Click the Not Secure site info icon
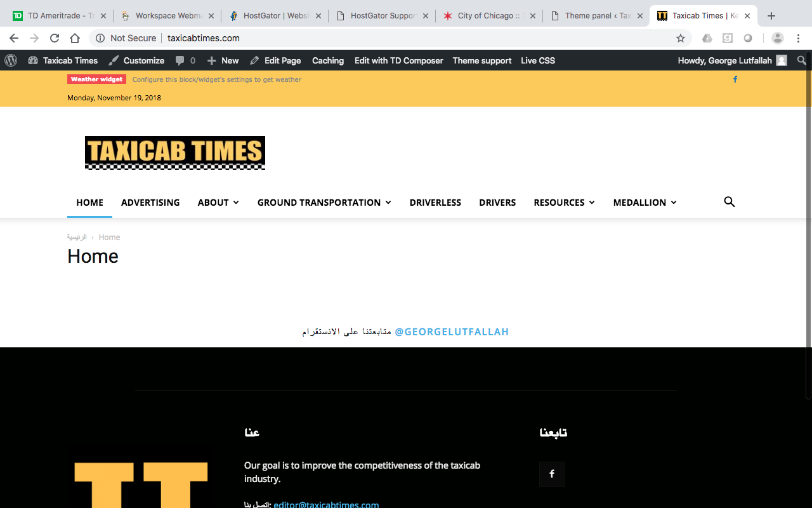 100,38
